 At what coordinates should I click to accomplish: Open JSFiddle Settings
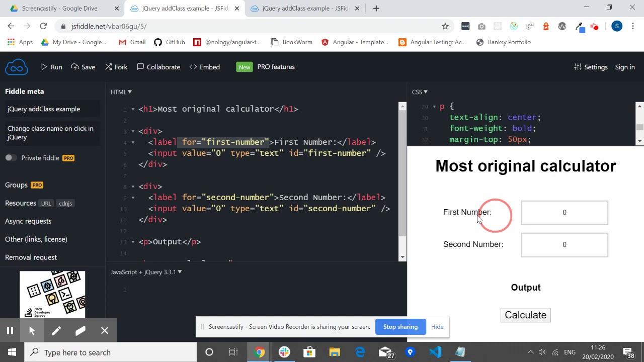[x=591, y=67]
